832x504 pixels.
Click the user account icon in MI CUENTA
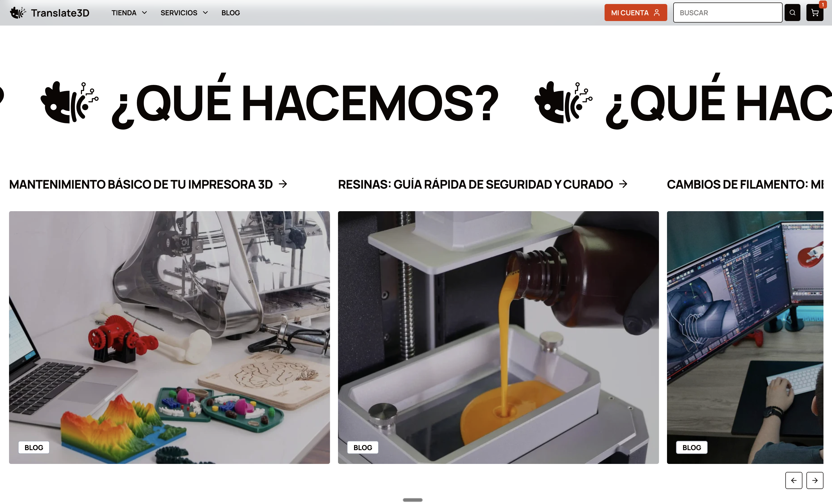pyautogui.click(x=657, y=13)
